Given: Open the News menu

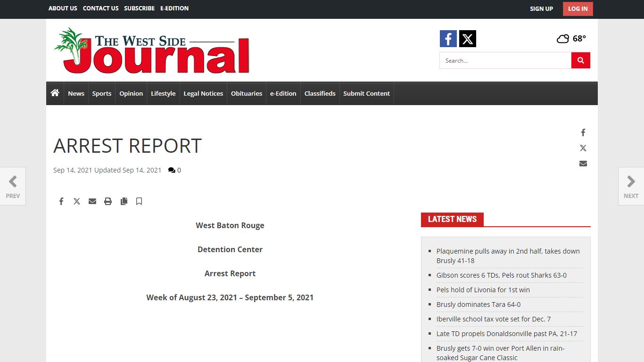Looking at the screenshot, I should tap(76, 93).
